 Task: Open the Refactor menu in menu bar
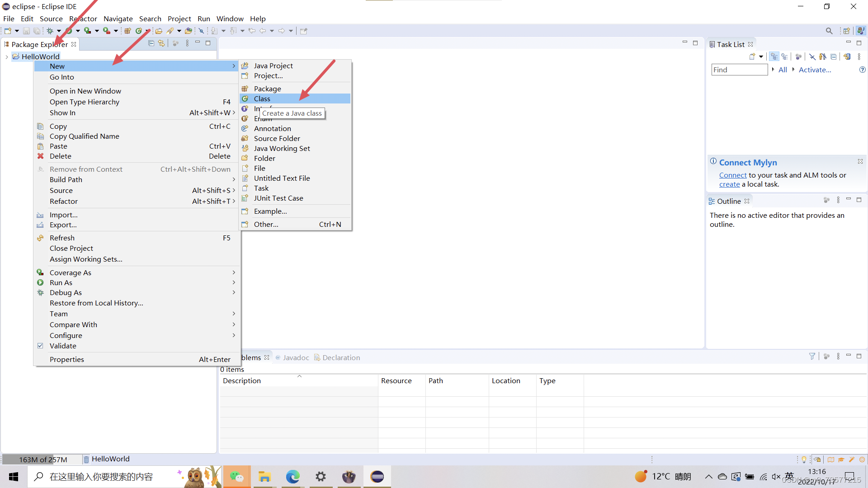tap(83, 19)
